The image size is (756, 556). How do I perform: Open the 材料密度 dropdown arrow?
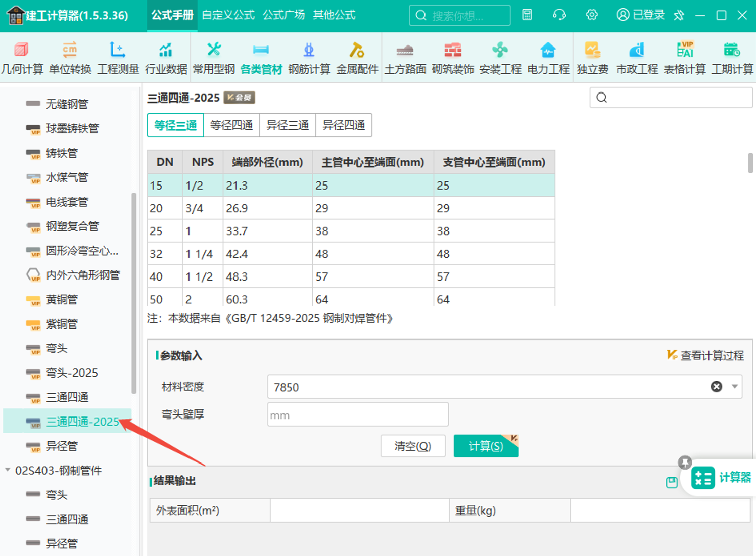(x=735, y=387)
